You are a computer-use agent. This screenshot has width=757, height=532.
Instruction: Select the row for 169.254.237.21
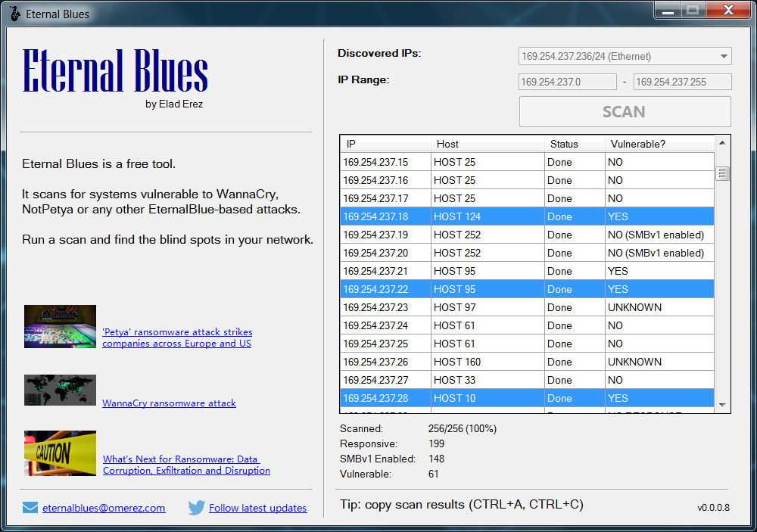coord(527,271)
